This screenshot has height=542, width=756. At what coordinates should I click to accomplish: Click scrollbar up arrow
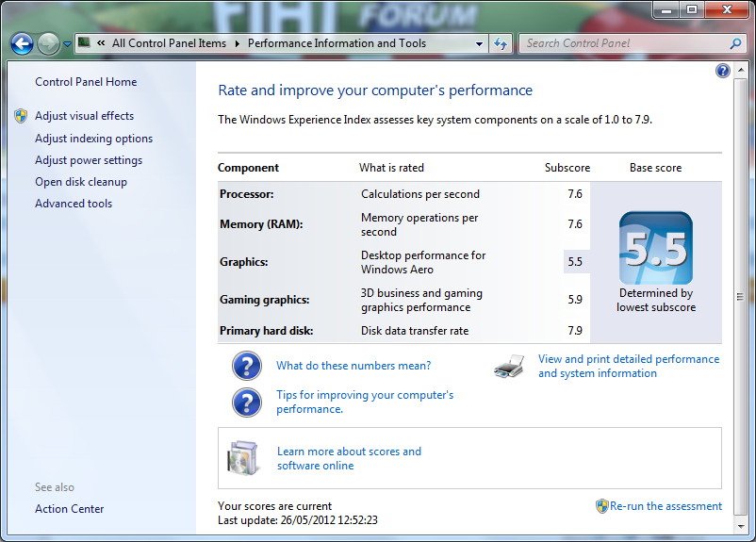click(x=741, y=70)
